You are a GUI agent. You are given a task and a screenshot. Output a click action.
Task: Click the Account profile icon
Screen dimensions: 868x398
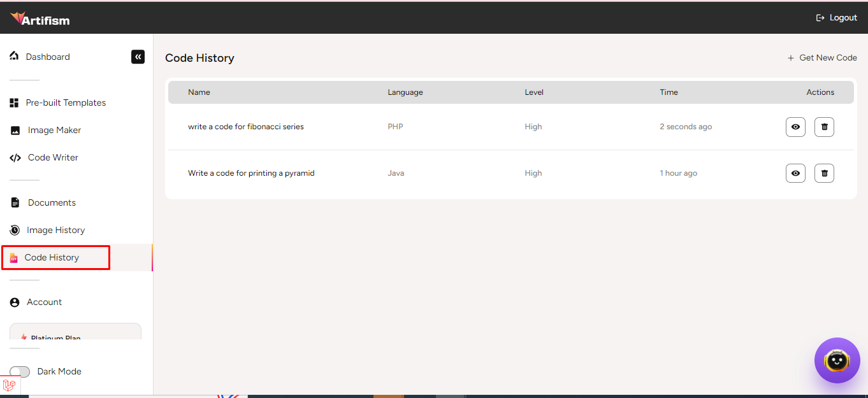tap(15, 302)
